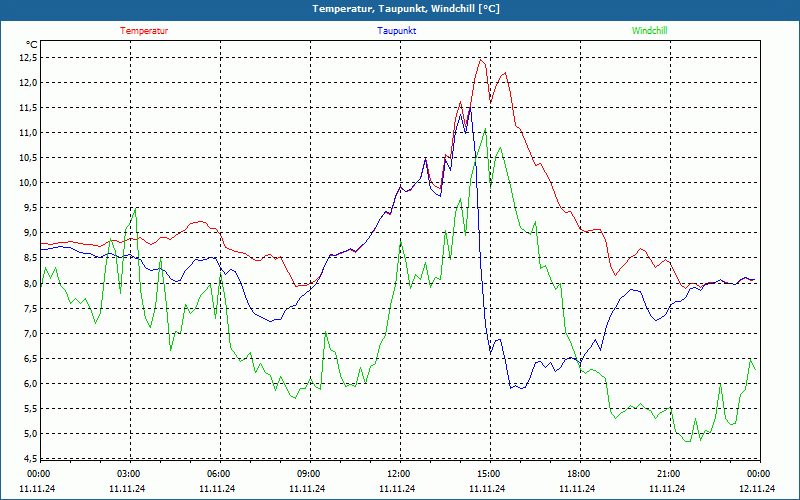800x500 pixels.
Task: Click the 5,0 value on the Y axis
Action: (x=31, y=433)
